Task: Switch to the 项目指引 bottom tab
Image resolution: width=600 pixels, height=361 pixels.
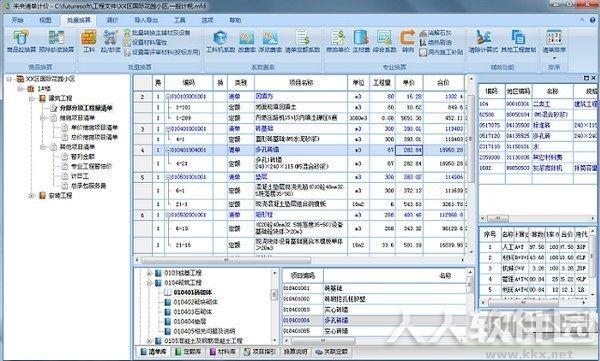Action: pos(259,351)
